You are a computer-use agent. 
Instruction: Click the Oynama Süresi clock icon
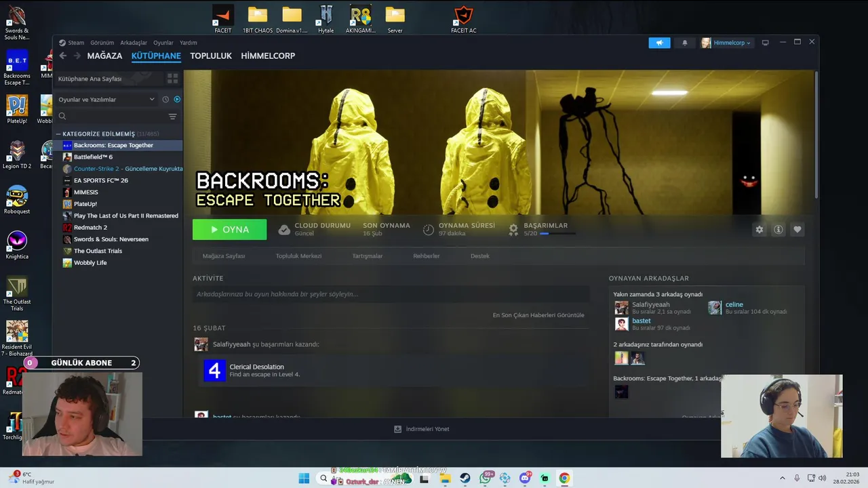429,230
